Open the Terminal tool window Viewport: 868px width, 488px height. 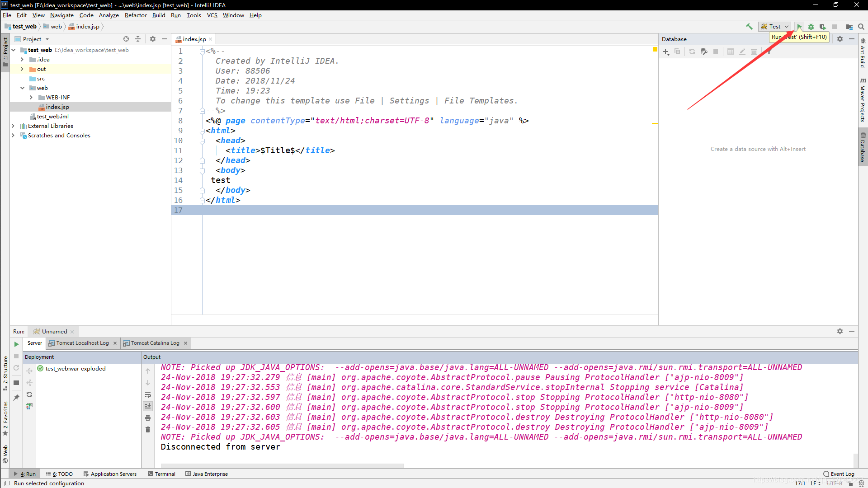tap(161, 474)
